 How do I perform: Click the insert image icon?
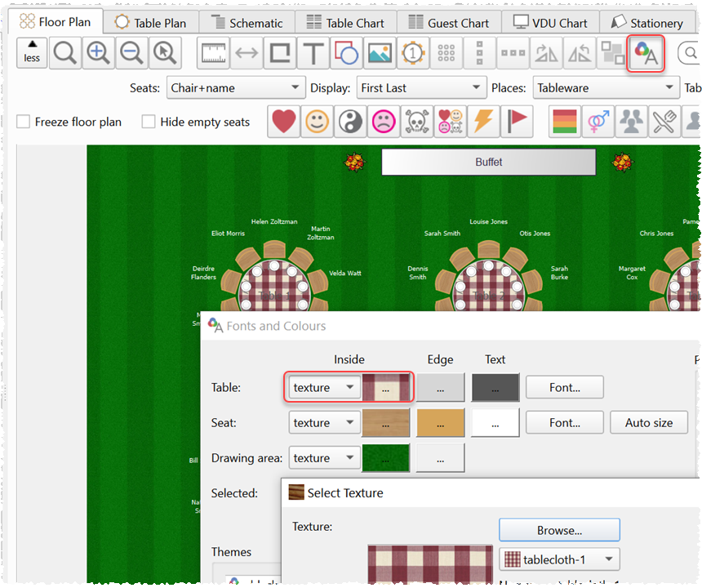[x=380, y=54]
